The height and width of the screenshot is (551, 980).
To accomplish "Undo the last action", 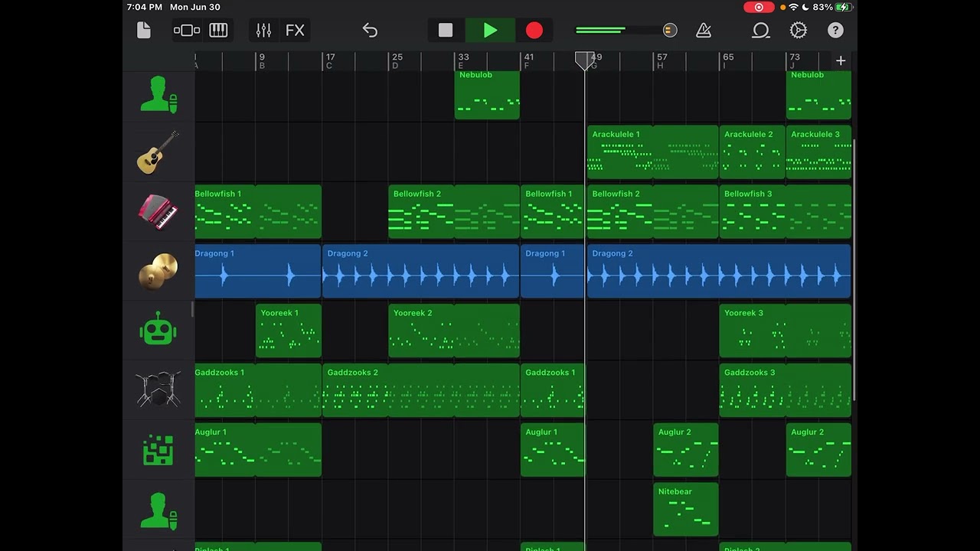I will [x=370, y=31].
